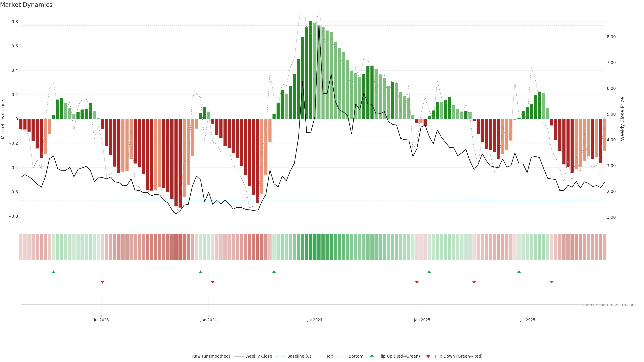
Task: Click the darkest green heatmap strip cell
Action: click(311, 247)
